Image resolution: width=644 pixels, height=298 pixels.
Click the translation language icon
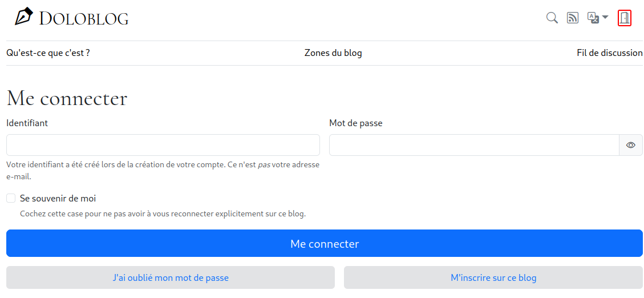(593, 18)
